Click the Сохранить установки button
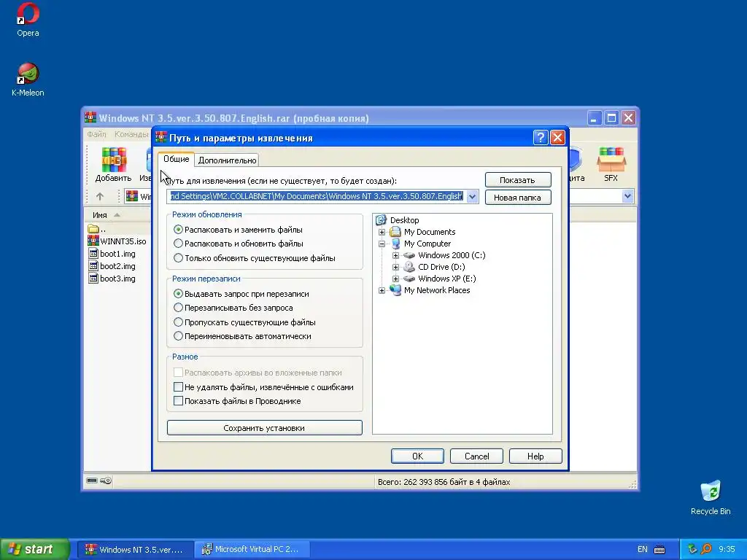 tap(264, 428)
